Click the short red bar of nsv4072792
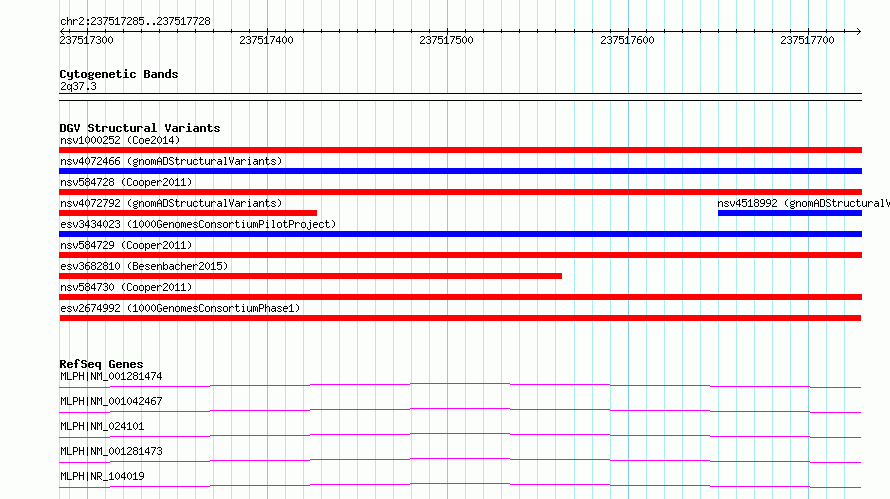 click(x=188, y=213)
